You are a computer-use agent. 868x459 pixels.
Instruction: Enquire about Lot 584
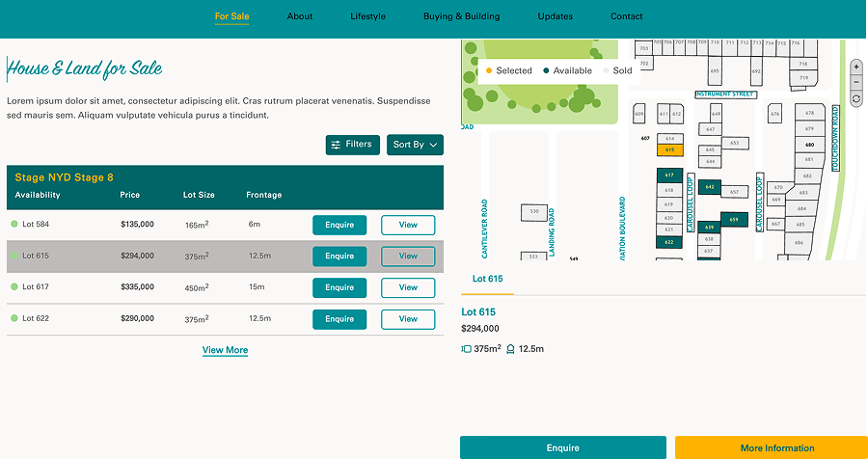(x=339, y=225)
